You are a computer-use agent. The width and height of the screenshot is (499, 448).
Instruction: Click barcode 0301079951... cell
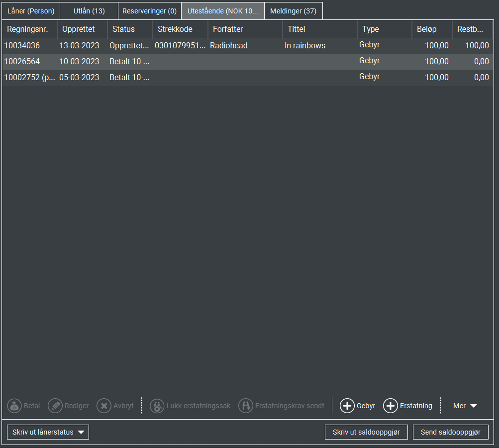[180, 45]
